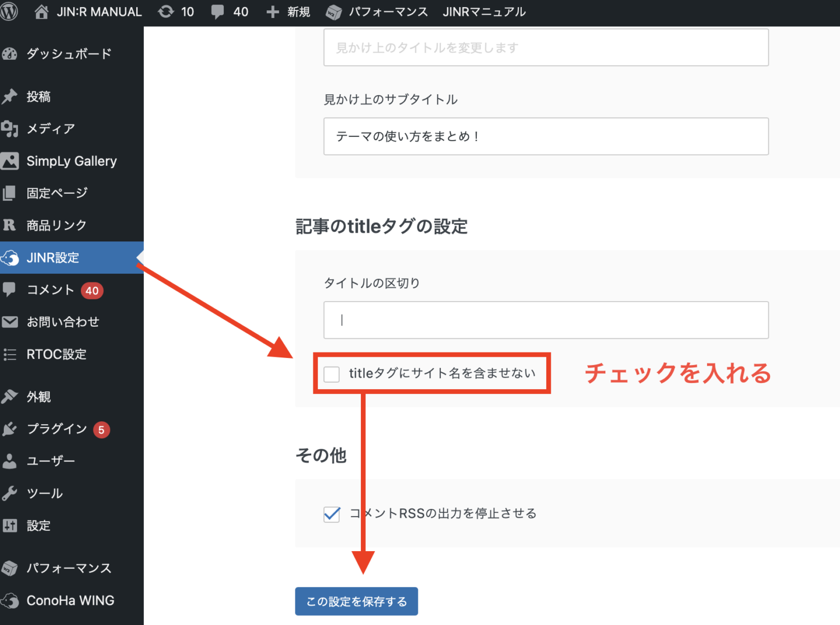Select RTOC設定 in the sidebar
The height and width of the screenshot is (625, 840).
(x=56, y=354)
